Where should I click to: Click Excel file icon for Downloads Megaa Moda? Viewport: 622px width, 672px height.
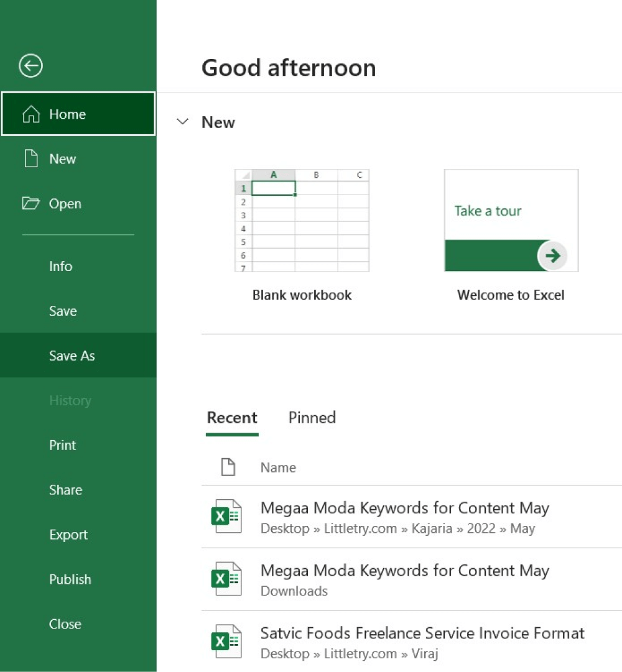pos(226,579)
